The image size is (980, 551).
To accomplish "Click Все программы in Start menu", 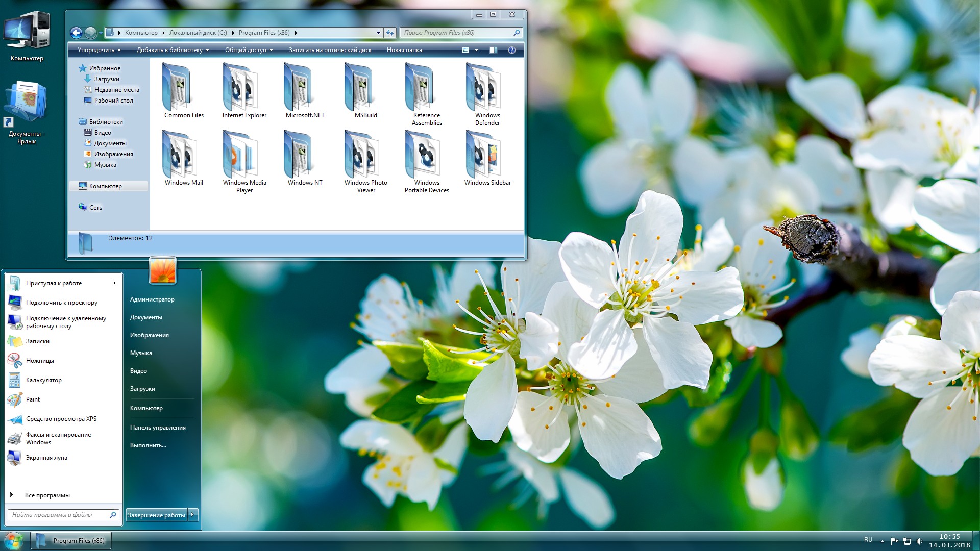I will tap(47, 495).
